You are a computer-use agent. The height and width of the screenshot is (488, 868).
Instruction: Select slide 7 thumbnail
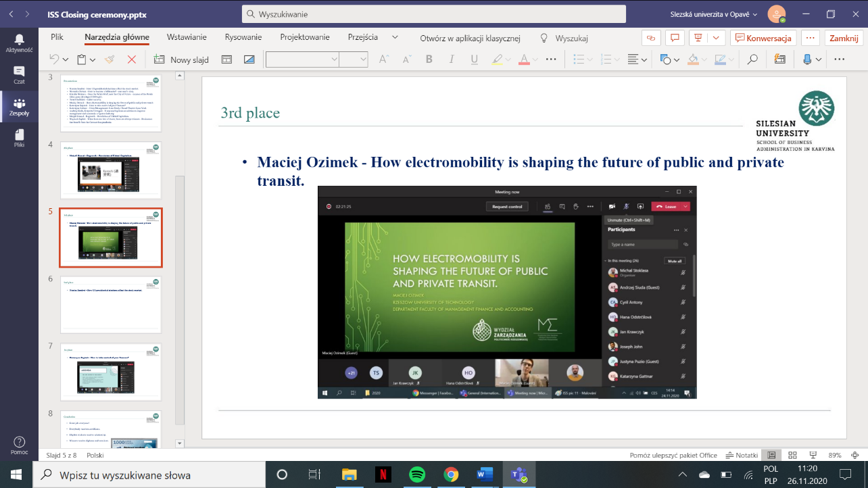click(x=111, y=372)
